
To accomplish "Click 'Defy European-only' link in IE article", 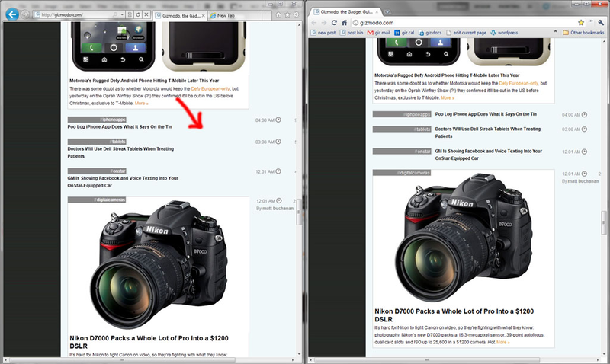I will [x=210, y=88].
